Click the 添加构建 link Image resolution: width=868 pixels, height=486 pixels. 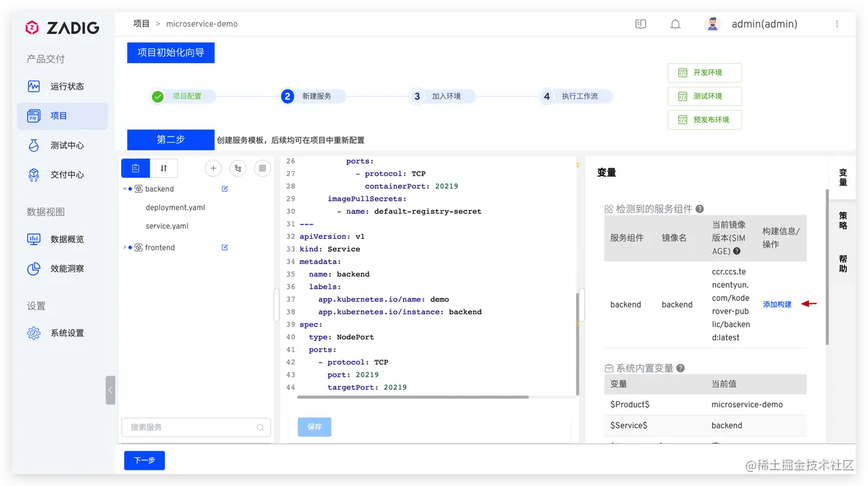(777, 304)
